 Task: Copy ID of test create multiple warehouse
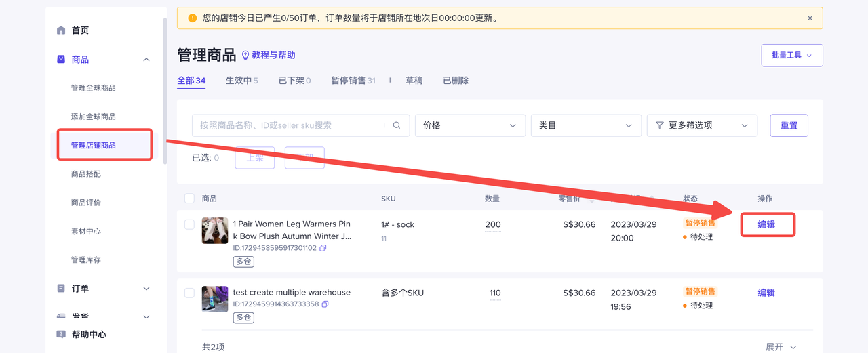point(325,304)
